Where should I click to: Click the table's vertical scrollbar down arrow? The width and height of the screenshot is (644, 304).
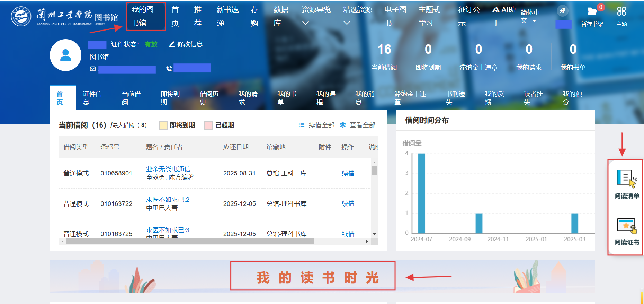tap(374, 234)
